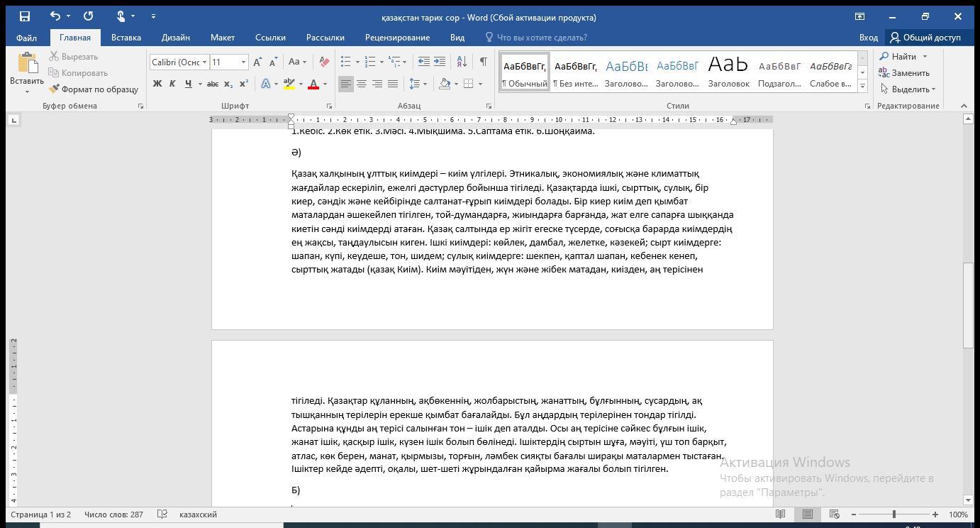
Task: Switch to the Рецензирование tab
Action: click(397, 38)
